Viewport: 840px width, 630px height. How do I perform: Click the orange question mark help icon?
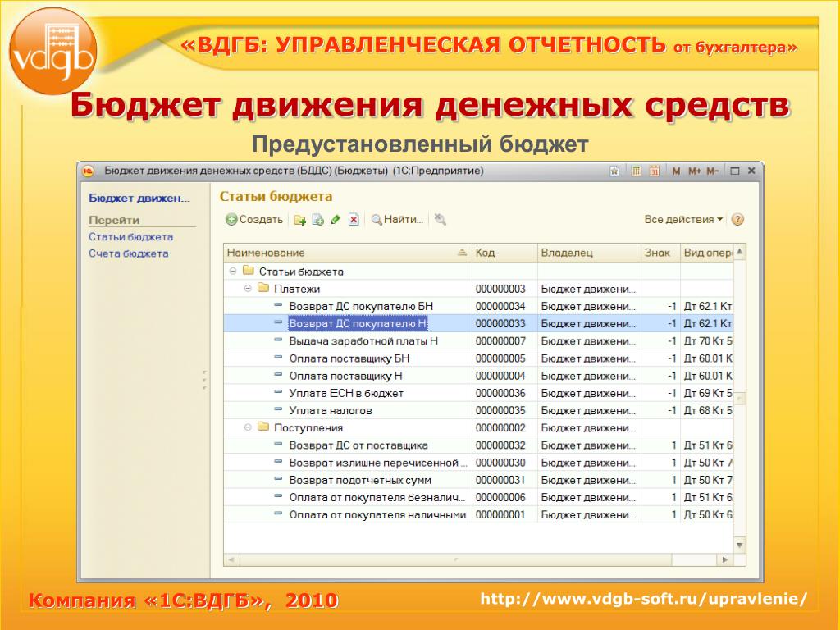pos(737,220)
